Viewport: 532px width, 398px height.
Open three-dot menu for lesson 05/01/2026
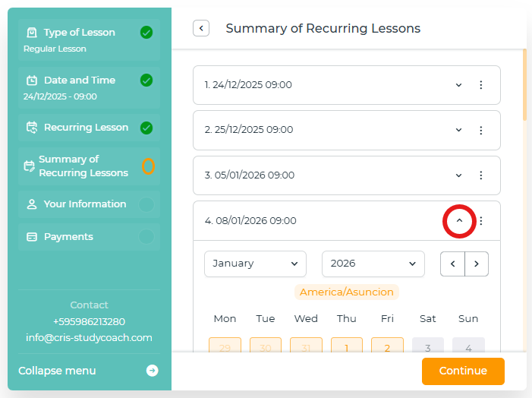[480, 175]
